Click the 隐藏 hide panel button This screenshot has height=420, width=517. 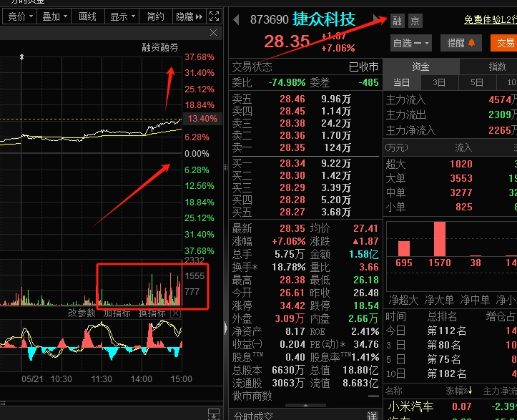(189, 16)
